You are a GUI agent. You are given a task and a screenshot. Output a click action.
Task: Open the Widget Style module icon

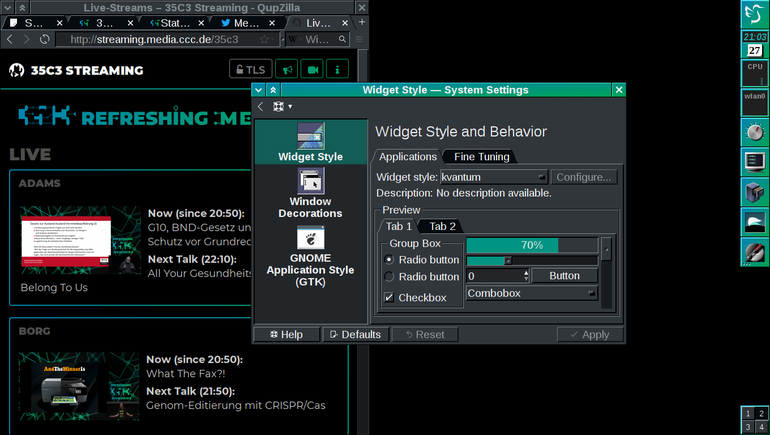pyautogui.click(x=310, y=136)
